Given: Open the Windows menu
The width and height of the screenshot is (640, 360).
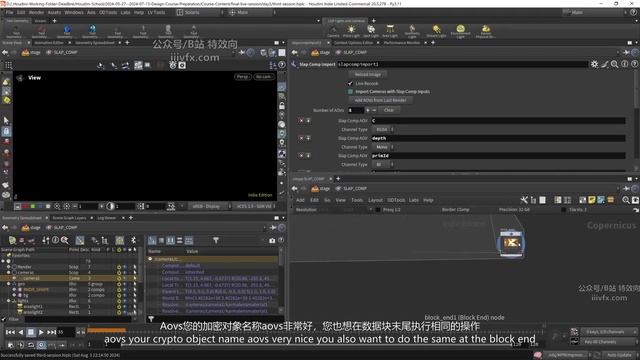Looking at the screenshot, I should pos(74,12).
